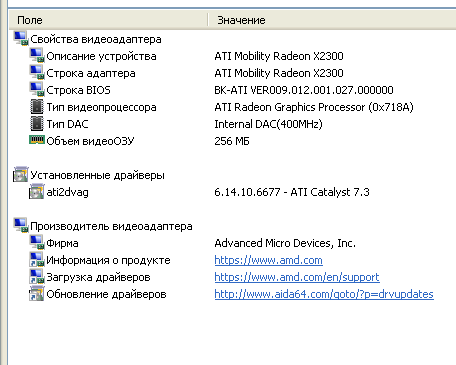Click the Свойства видеоадаптера section icon
This screenshot has height=365, width=456.
point(21,39)
